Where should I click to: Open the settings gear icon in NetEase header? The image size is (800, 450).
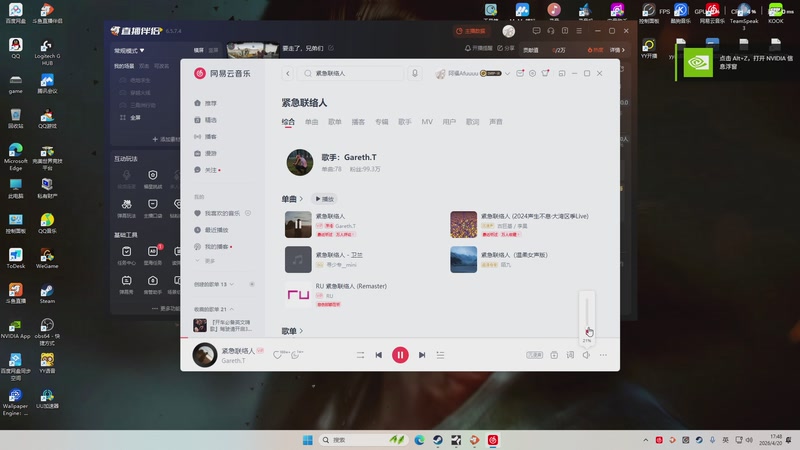[x=532, y=73]
